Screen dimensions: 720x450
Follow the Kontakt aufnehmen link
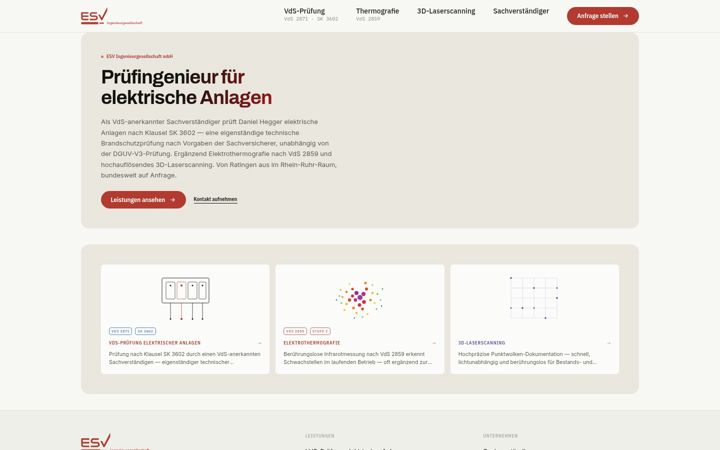pos(215,199)
